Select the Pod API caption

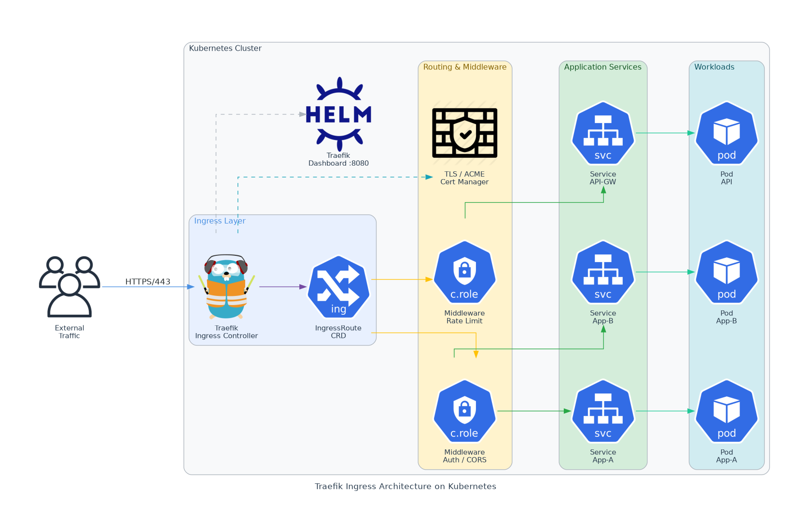click(727, 178)
